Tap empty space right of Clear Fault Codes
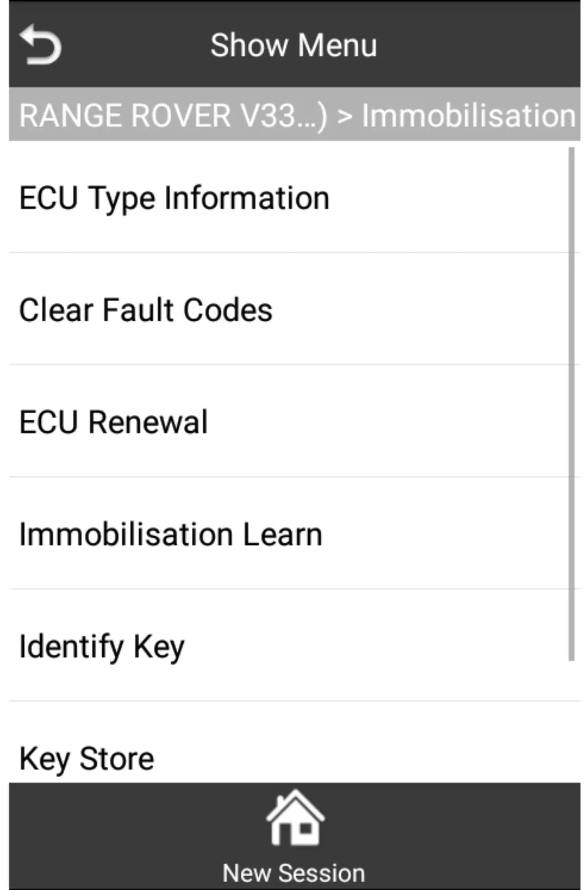This screenshot has width=588, height=890. pyautogui.click(x=412, y=310)
